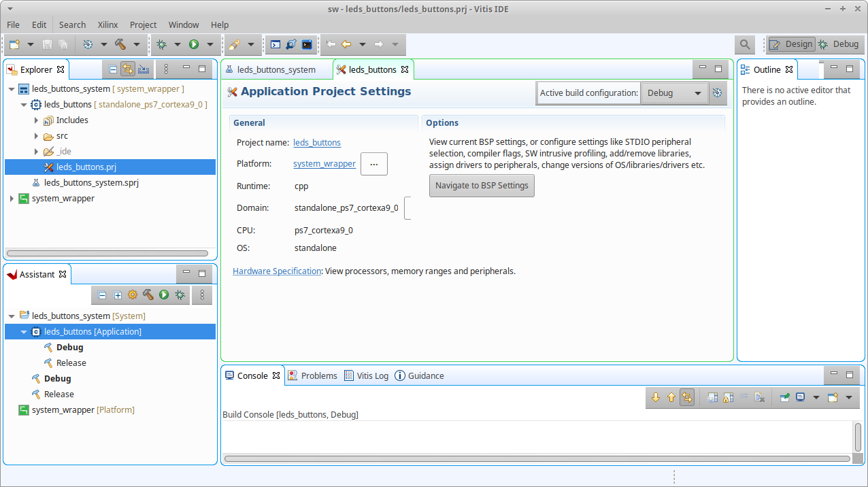Click the Pin Console icon

[x=784, y=397]
